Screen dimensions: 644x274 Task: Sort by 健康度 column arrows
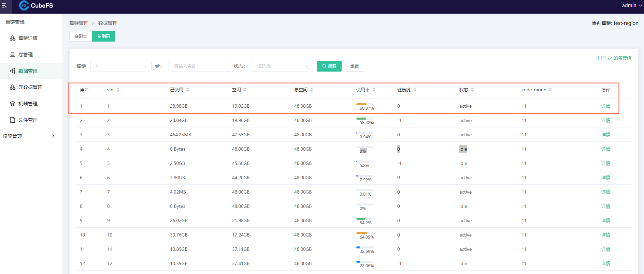415,90
